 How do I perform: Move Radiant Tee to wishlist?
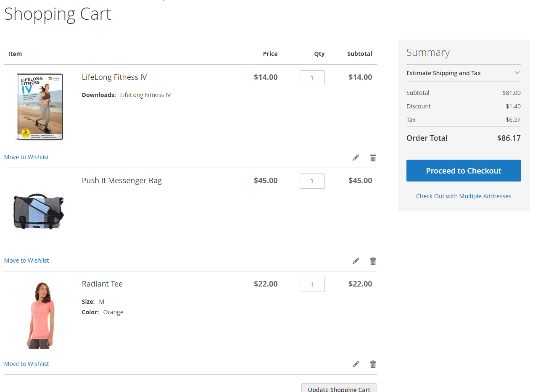[26, 364]
